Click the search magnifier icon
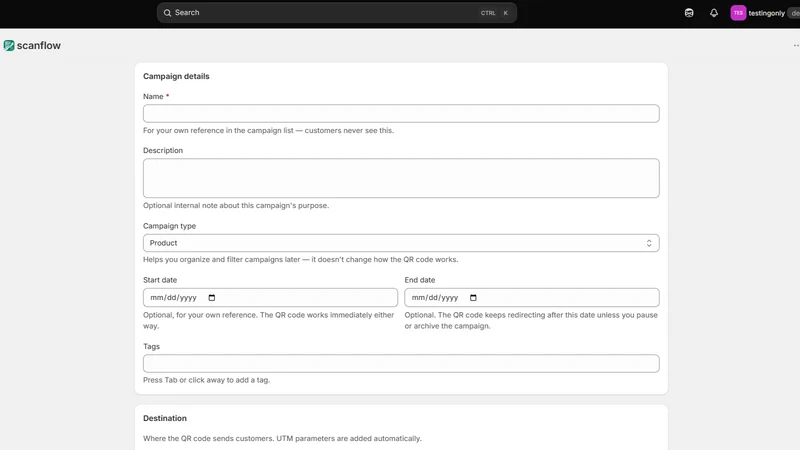This screenshot has height=450, width=800. (x=167, y=13)
